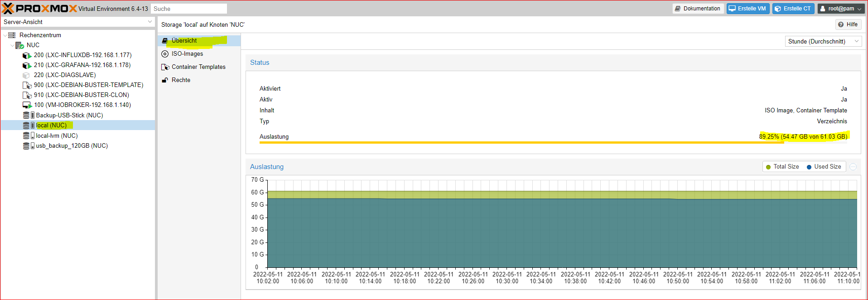Click the NUC node server icon

coord(19,45)
